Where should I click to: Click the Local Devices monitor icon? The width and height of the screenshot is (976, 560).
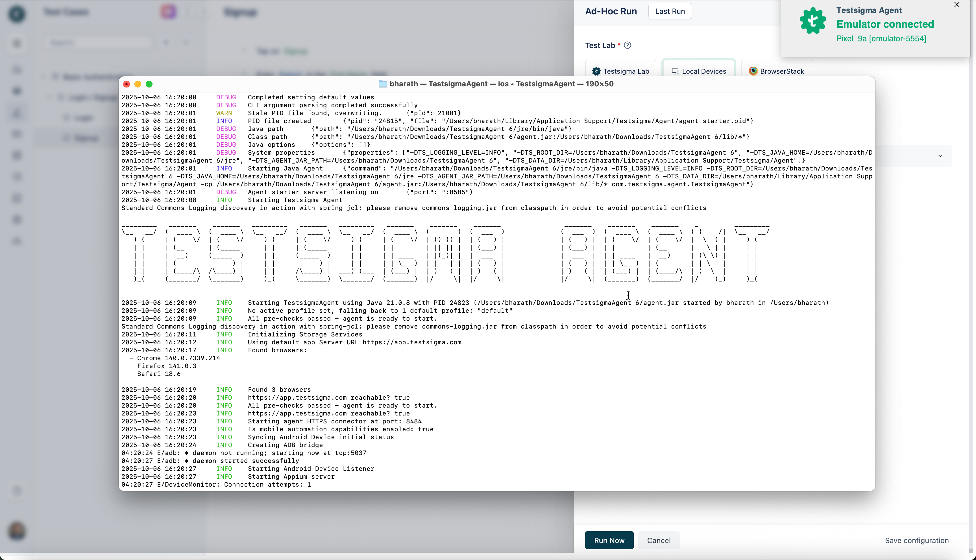tap(675, 71)
